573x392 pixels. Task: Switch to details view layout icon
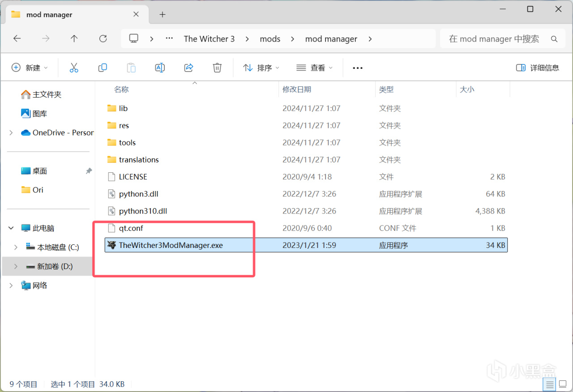549,384
